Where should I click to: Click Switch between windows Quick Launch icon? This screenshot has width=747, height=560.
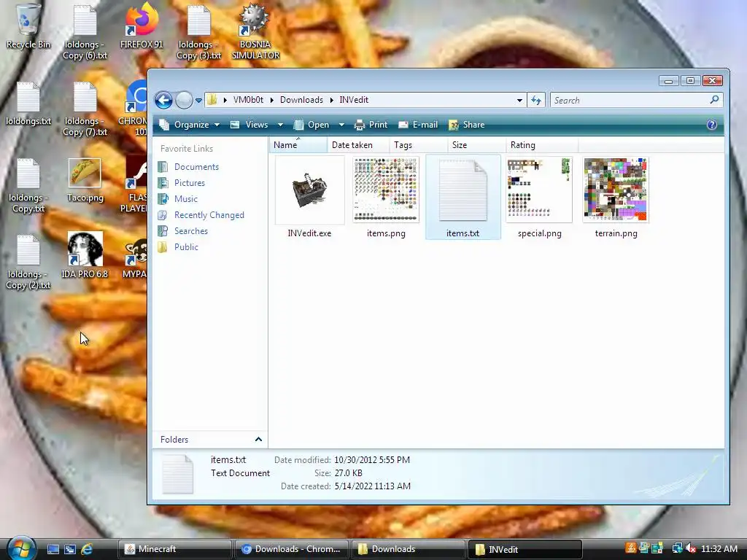[x=70, y=549]
